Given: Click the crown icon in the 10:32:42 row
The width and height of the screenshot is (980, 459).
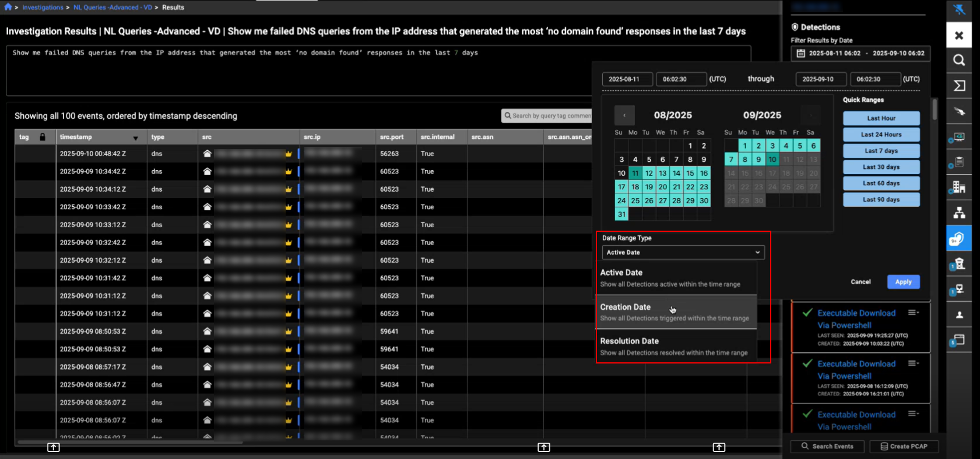Looking at the screenshot, I should (288, 243).
